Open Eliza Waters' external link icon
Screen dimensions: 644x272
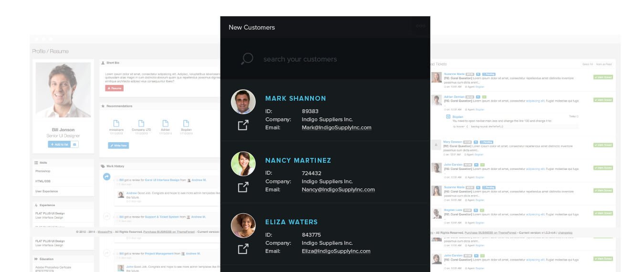pyautogui.click(x=243, y=249)
